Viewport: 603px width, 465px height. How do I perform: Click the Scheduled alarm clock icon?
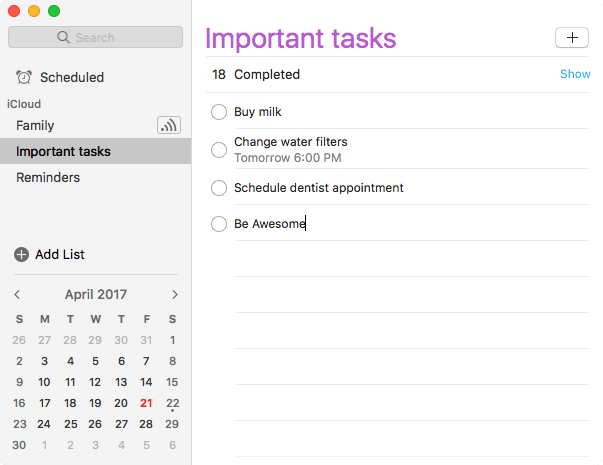pos(24,77)
